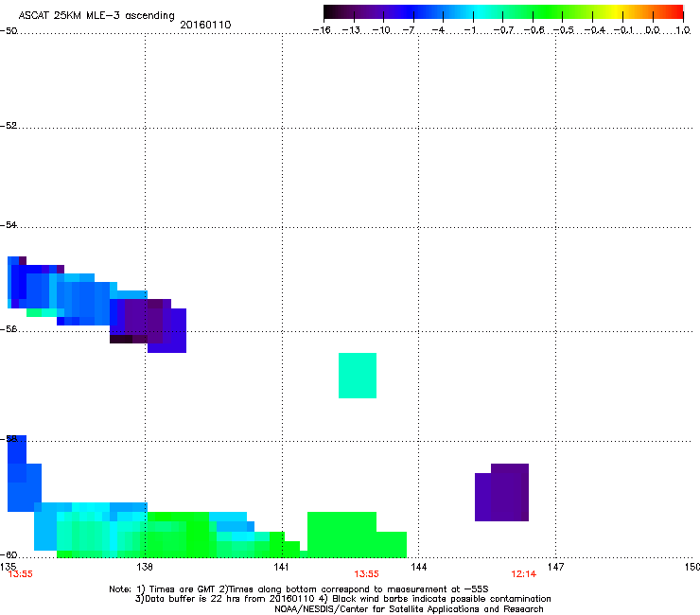
Task: Select the date label 20160110
Action: click(x=205, y=25)
